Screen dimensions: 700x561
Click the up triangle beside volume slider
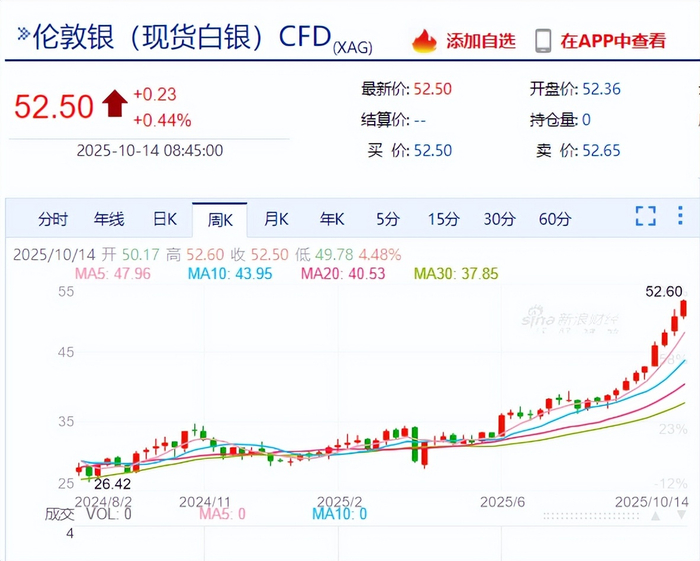pos(655,516)
